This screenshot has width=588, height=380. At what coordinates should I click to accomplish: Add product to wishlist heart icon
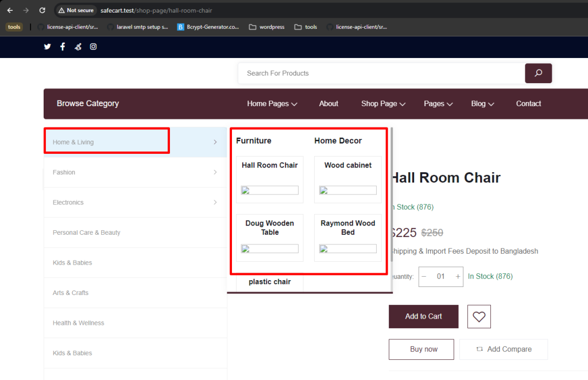click(479, 317)
